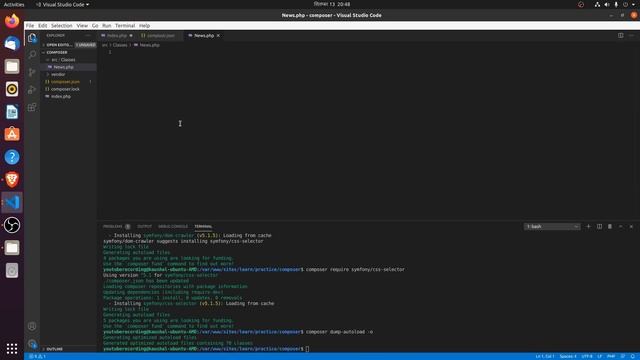Switch to the News.php editor tab
Viewport: 640px width, 360px height.
pyautogui.click(x=204, y=36)
